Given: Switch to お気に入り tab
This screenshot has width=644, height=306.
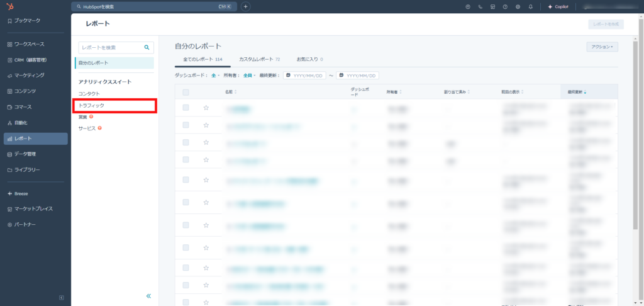Looking at the screenshot, I should (309, 60).
